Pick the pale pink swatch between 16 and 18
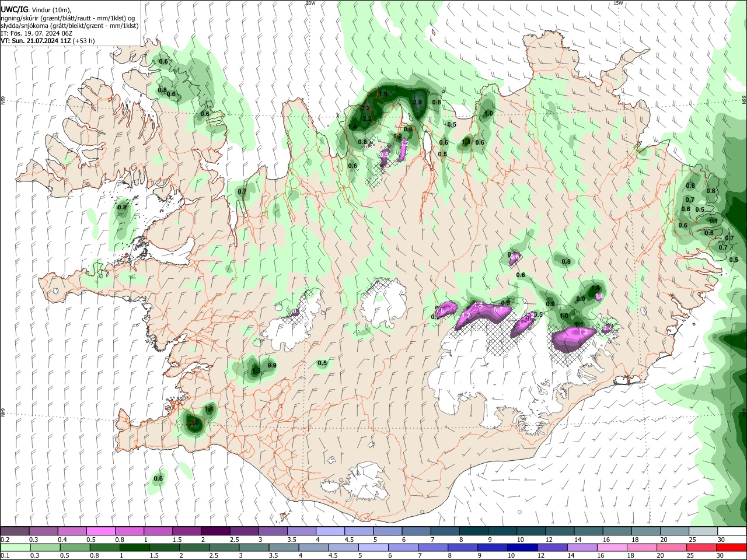This screenshot has width=747, height=560. click(x=612, y=548)
